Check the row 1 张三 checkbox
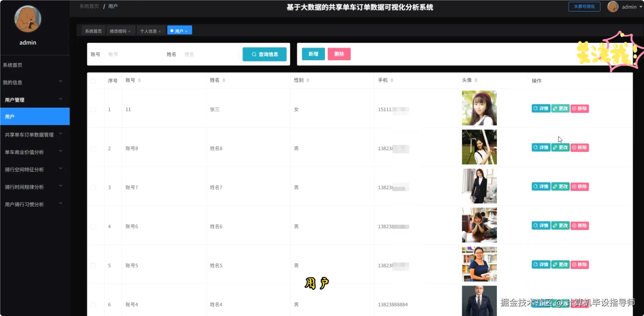Image resolution: width=644 pixels, height=316 pixels. (x=93, y=110)
